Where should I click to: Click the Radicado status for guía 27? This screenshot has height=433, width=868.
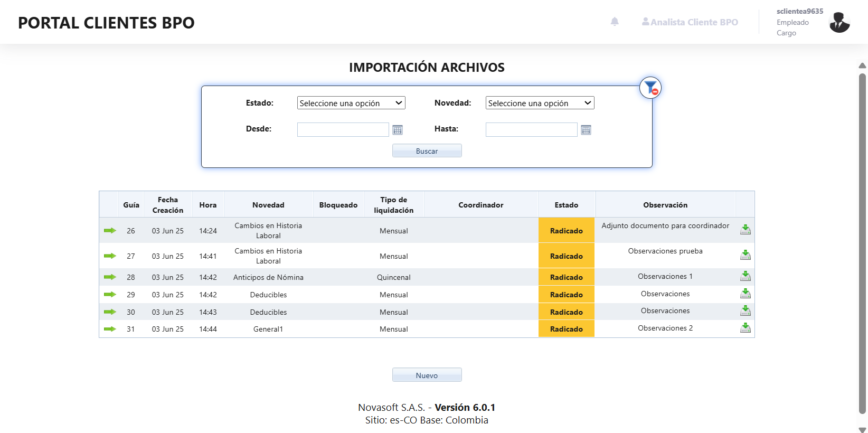click(567, 256)
